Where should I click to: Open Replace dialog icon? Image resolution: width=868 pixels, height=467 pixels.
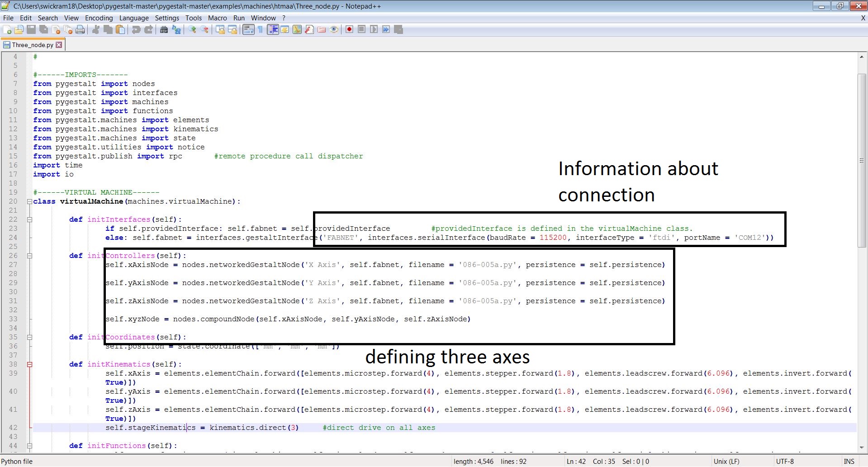tap(176, 29)
